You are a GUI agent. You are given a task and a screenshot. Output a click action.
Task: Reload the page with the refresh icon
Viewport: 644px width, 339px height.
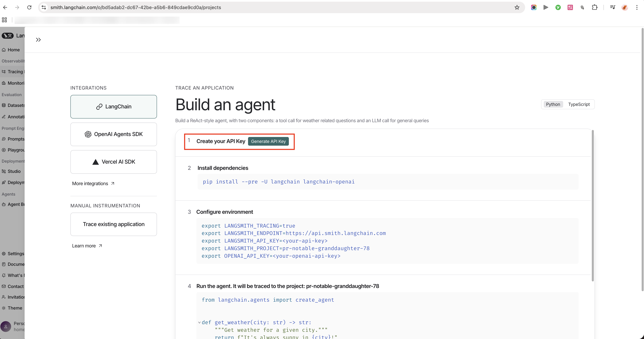coord(29,8)
